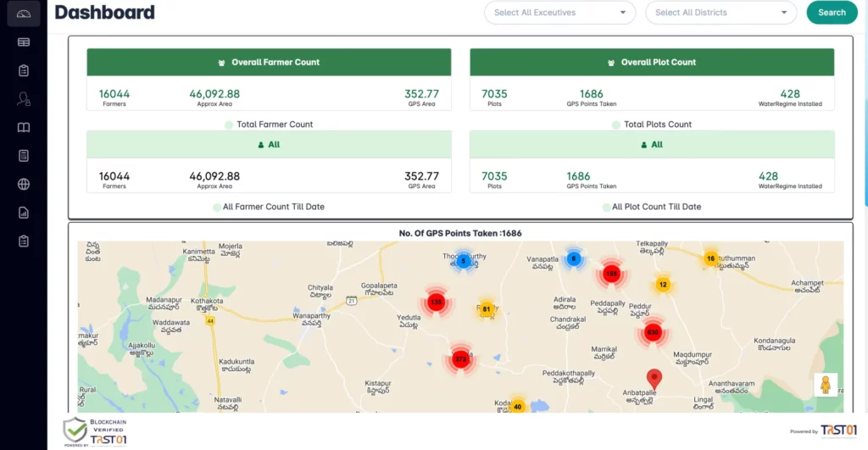
Task: Open the globe icon in sidebar
Action: point(24,184)
